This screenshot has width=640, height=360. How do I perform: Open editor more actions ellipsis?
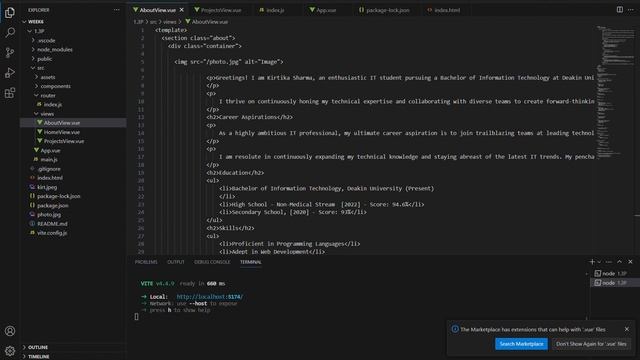631,10
